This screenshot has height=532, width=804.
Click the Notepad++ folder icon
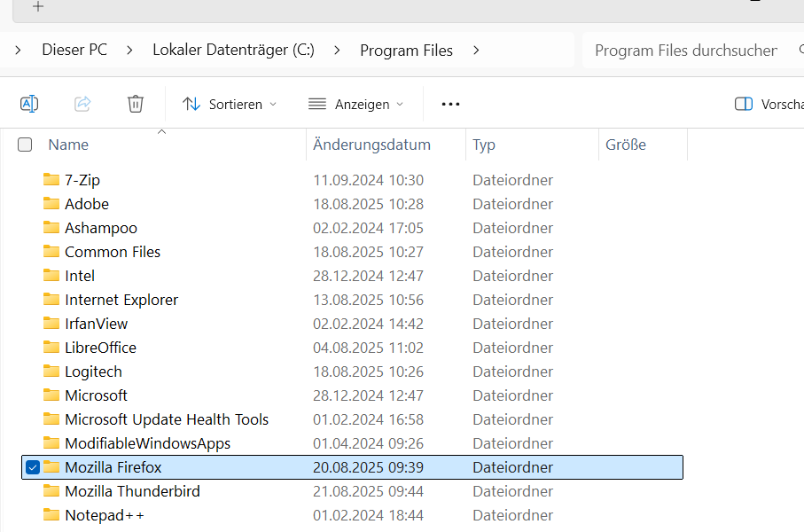tap(51, 514)
